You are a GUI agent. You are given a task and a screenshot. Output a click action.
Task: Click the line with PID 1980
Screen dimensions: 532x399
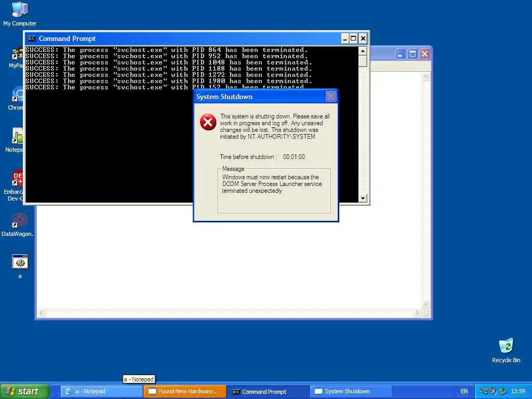[x=169, y=81]
